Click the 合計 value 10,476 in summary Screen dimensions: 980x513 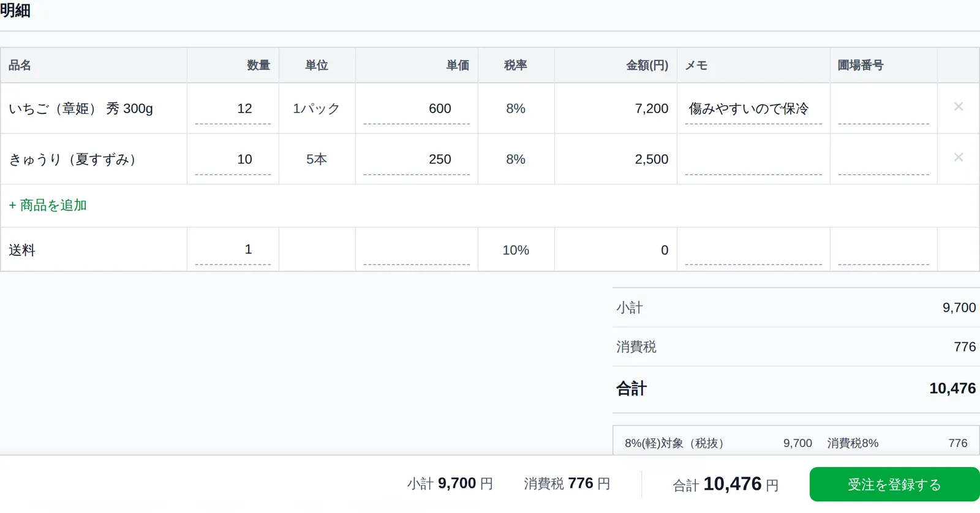(x=952, y=388)
